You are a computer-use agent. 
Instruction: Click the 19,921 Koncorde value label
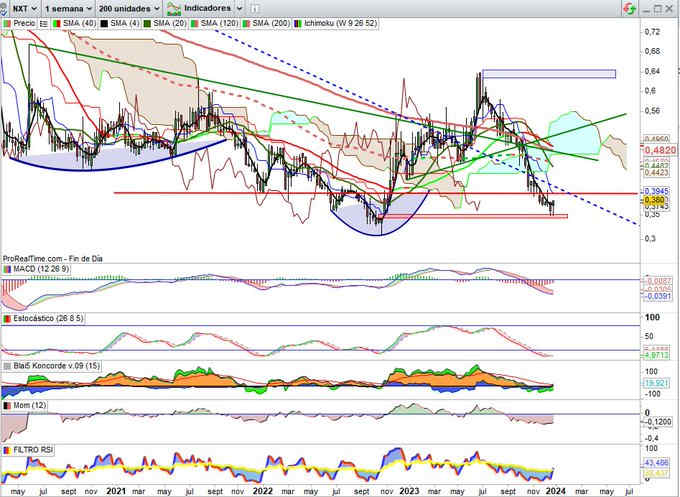[656, 383]
